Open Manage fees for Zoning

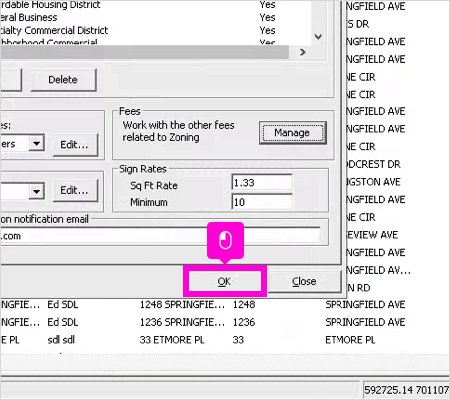[292, 133]
